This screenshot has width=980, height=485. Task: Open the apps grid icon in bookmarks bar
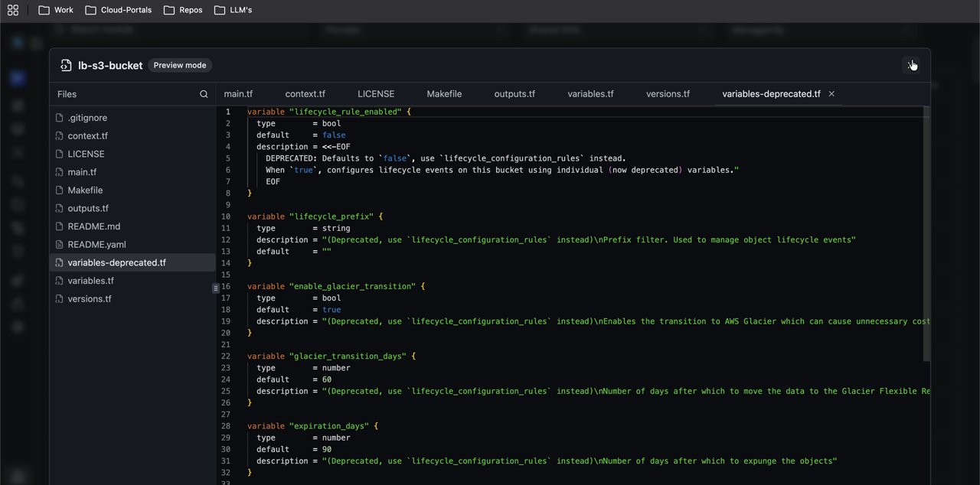click(13, 10)
